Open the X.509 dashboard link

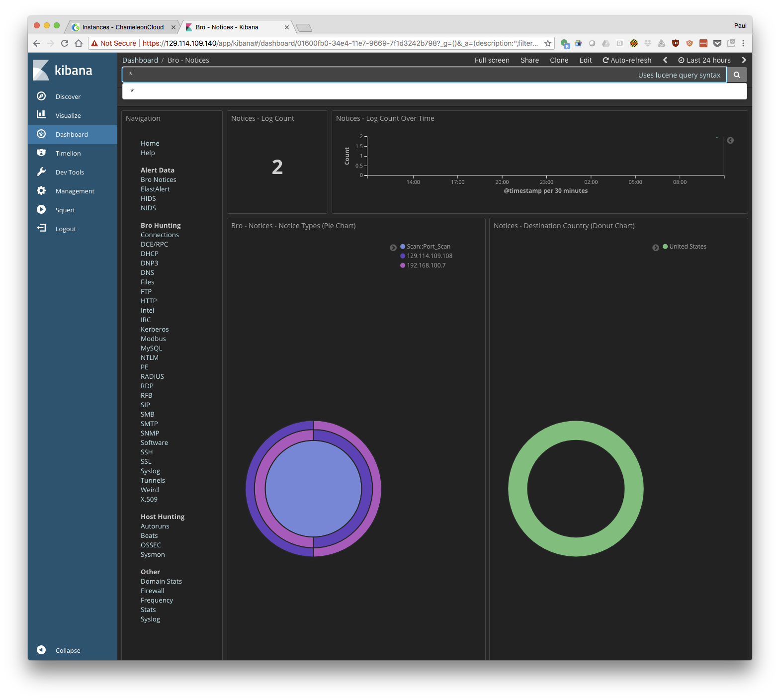click(x=149, y=499)
